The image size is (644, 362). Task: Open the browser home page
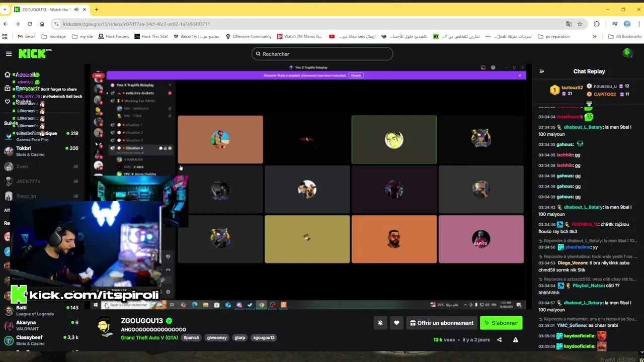(42, 24)
